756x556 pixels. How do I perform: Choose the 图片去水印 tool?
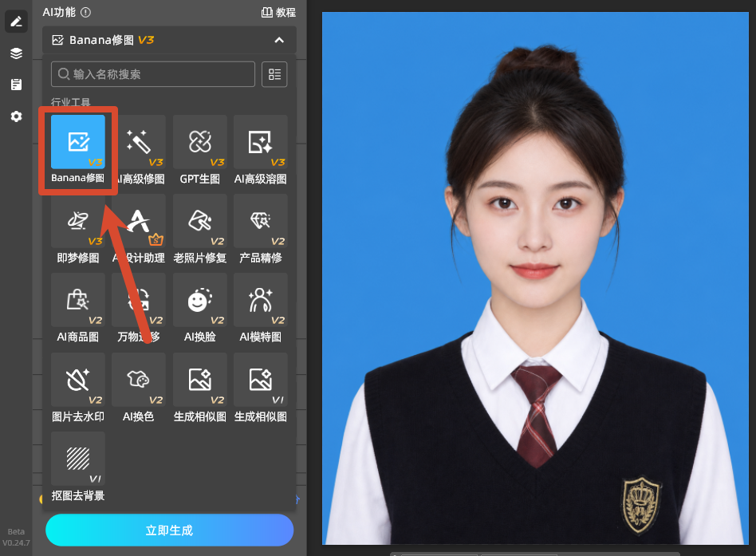click(77, 388)
